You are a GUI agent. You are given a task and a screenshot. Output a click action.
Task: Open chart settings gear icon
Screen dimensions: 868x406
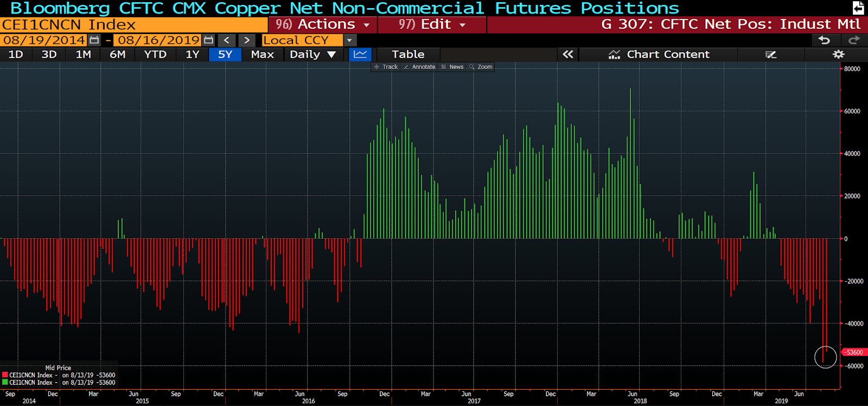(839, 54)
